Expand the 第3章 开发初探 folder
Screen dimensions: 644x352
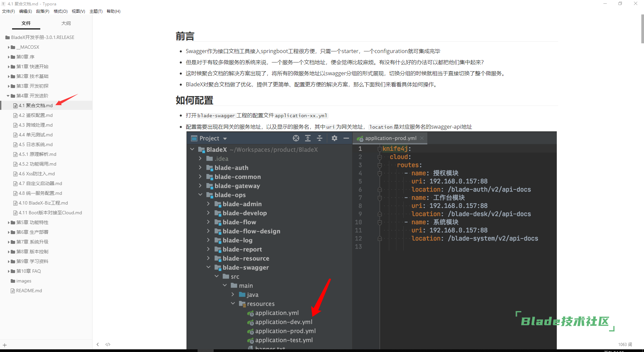(x=9, y=86)
